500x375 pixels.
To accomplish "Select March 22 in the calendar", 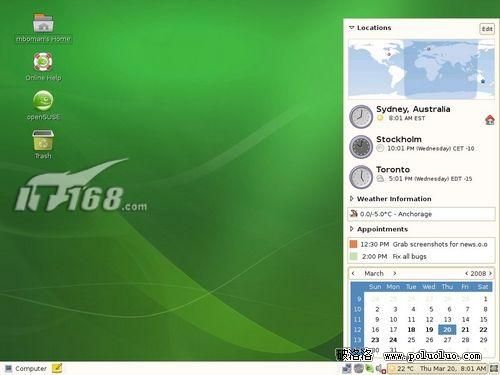I will (483, 330).
